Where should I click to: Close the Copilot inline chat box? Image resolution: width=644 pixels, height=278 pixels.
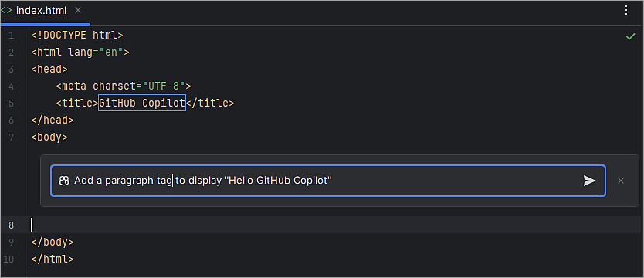point(621,181)
